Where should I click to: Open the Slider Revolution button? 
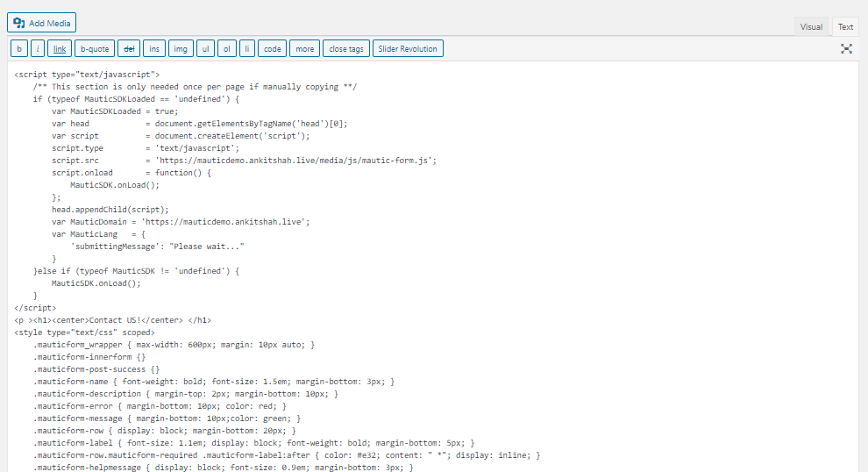408,49
